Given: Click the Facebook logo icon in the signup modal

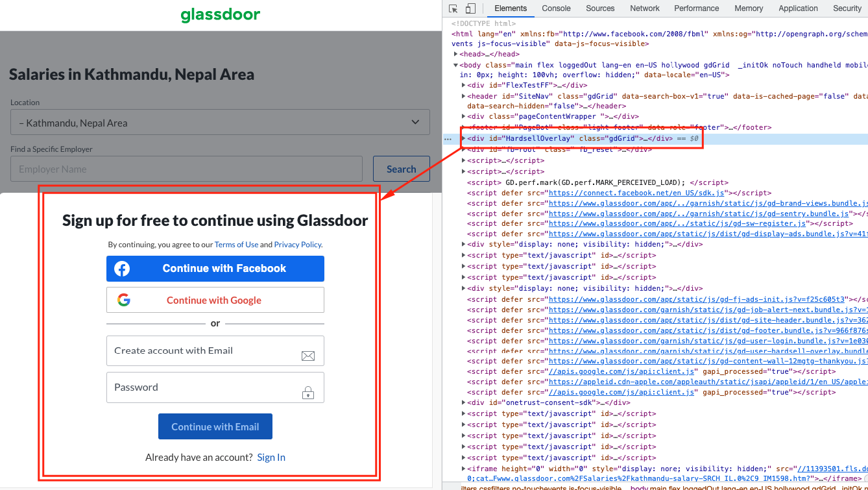Looking at the screenshot, I should click(x=122, y=269).
